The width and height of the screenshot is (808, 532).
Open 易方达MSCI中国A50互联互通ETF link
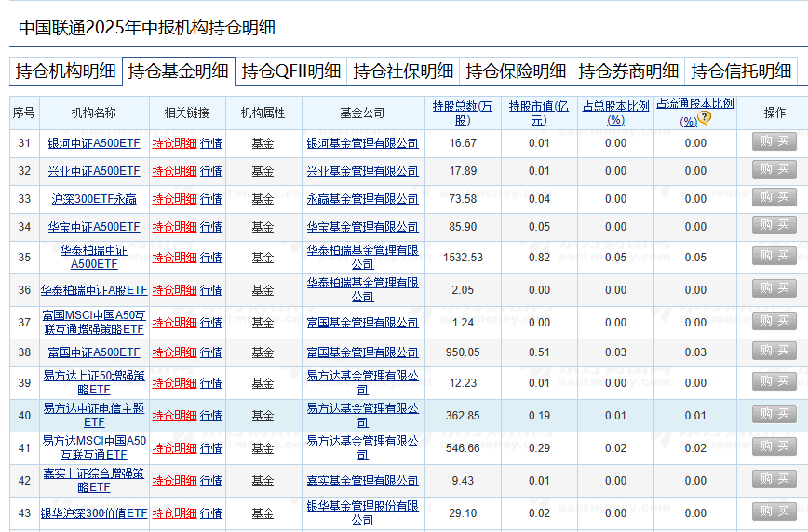pyautogui.click(x=94, y=447)
